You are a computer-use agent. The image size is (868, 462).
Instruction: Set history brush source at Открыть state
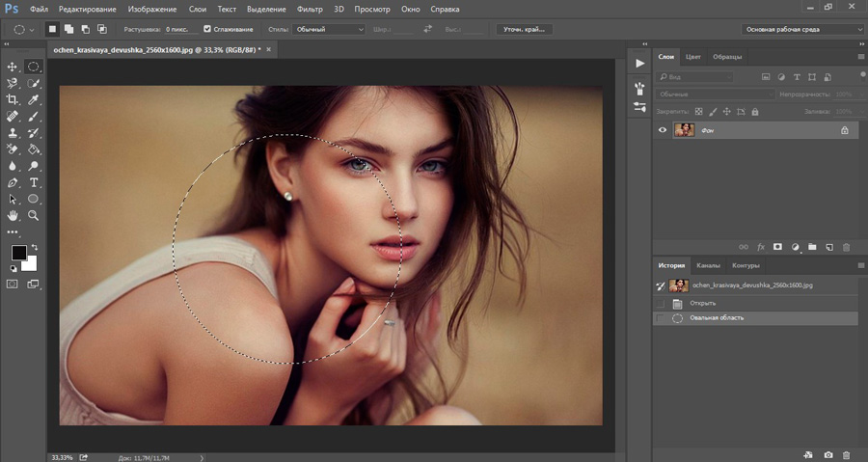(661, 303)
